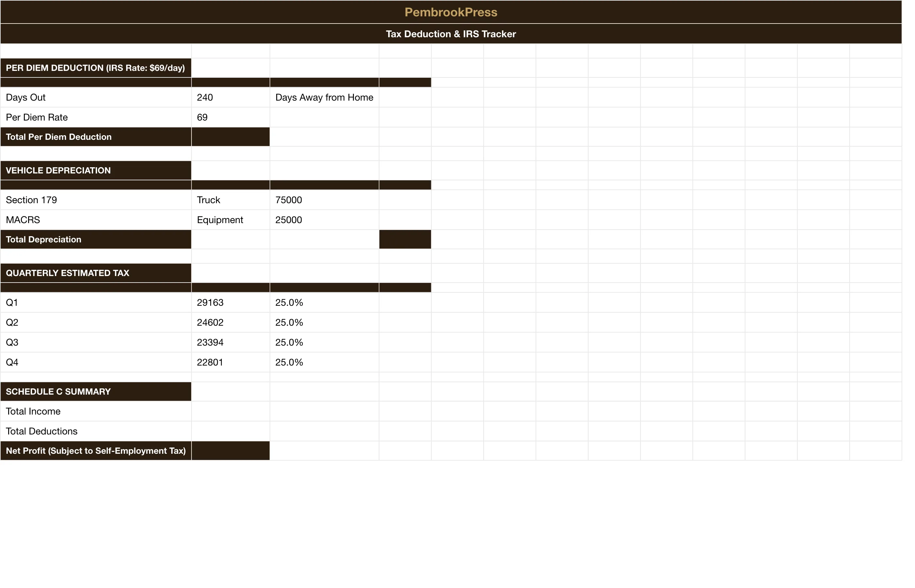
Task: Select the SCHEDULE C SUMMARY header
Action: point(96,391)
